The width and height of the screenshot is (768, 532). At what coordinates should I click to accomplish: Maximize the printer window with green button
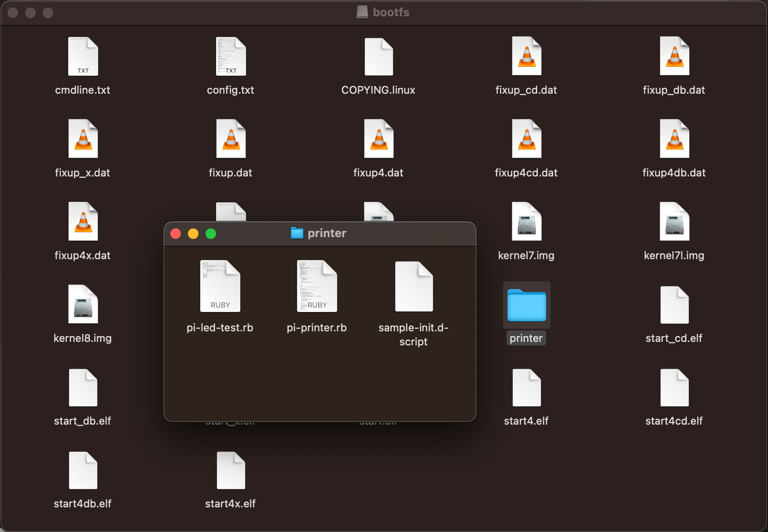point(211,234)
